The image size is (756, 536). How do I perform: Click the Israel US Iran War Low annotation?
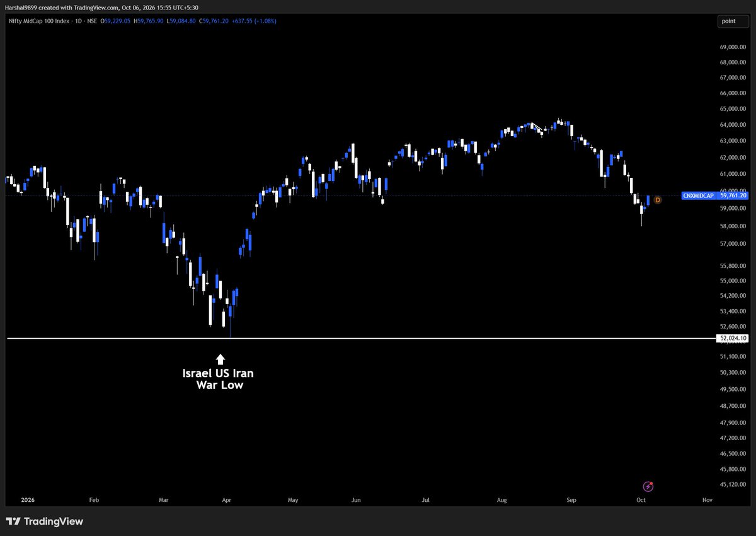click(219, 379)
